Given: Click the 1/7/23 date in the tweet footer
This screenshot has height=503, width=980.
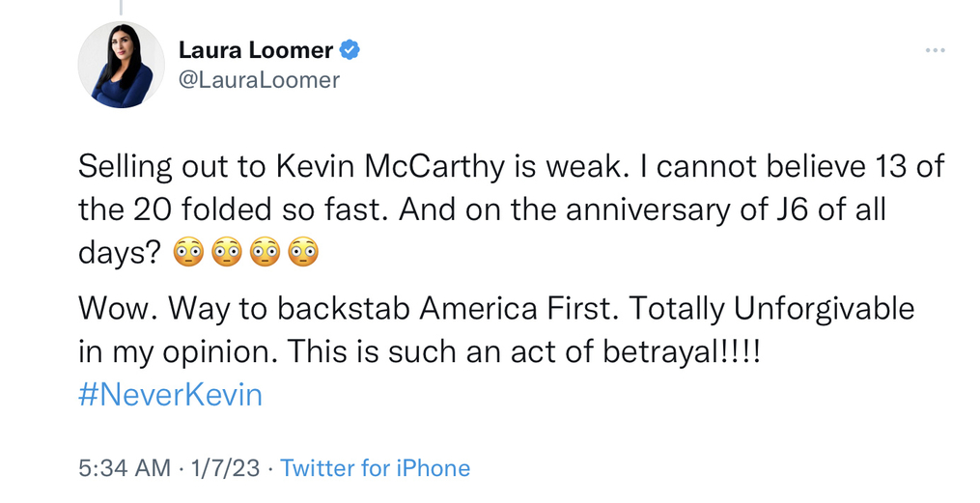Looking at the screenshot, I should pos(225,468).
